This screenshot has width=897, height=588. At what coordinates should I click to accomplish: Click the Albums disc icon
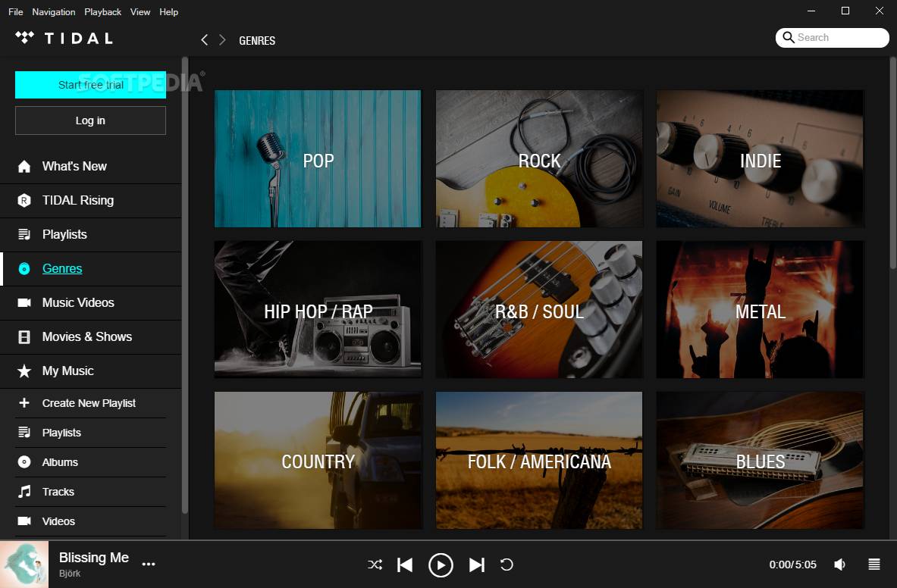(24, 461)
